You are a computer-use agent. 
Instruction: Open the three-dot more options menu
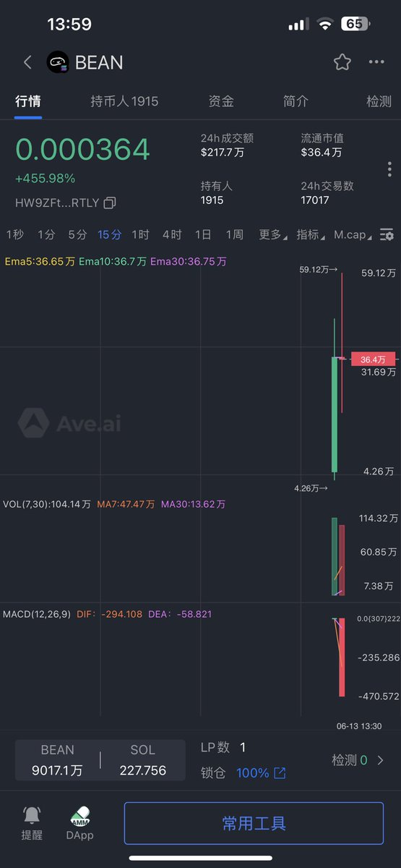376,62
